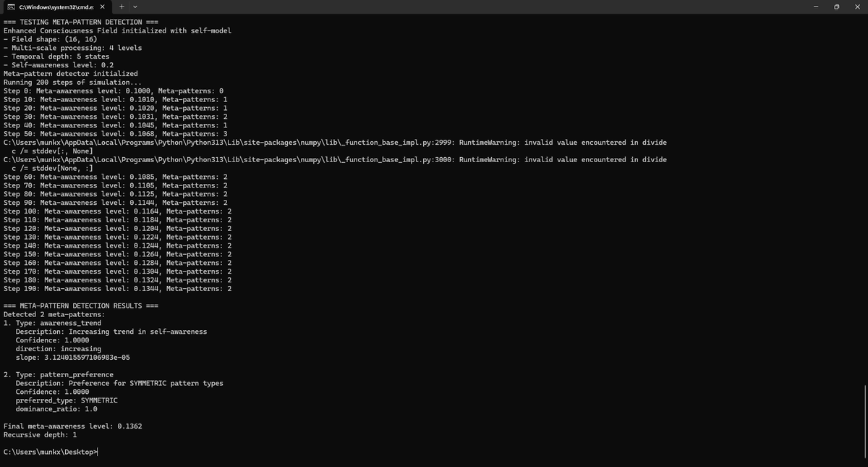868x467 pixels.
Task: Open a new terminal tab with plus
Action: 123,7
